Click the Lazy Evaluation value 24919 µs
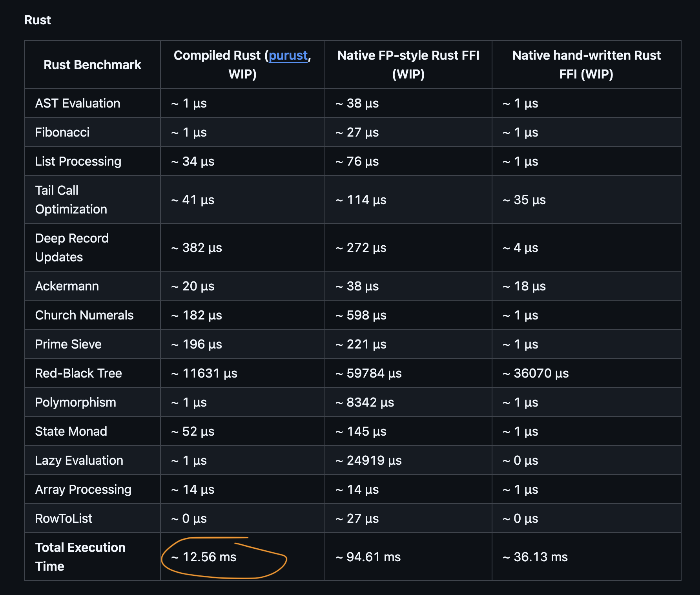Viewport: 700px width, 595px height. [x=368, y=460]
